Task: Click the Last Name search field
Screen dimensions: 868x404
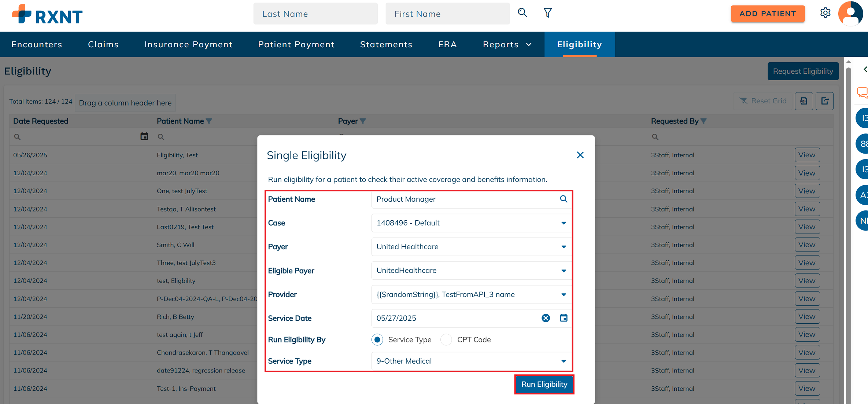Action: click(315, 14)
